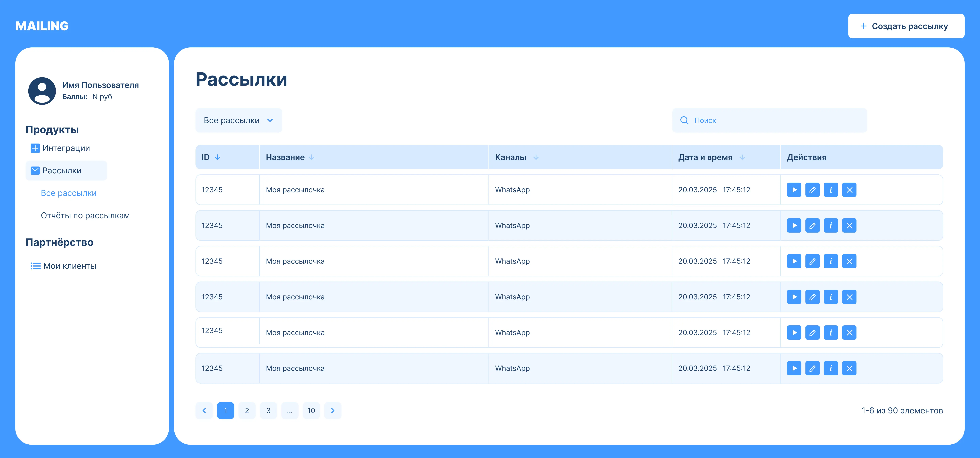Go to page 10 of mailings
Viewport: 980px width, 458px height.
pyautogui.click(x=311, y=411)
